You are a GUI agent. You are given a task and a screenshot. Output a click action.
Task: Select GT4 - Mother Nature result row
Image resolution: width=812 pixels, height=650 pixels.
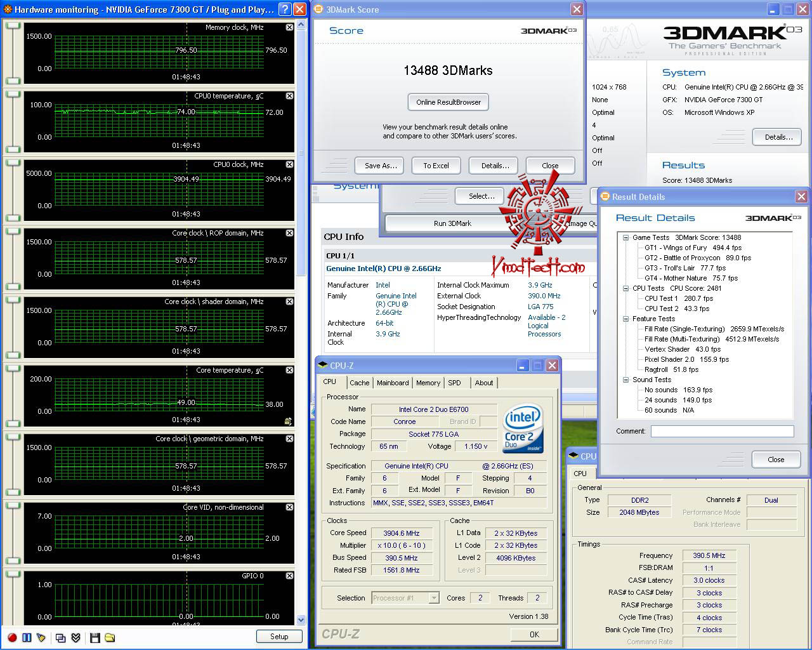point(691,278)
